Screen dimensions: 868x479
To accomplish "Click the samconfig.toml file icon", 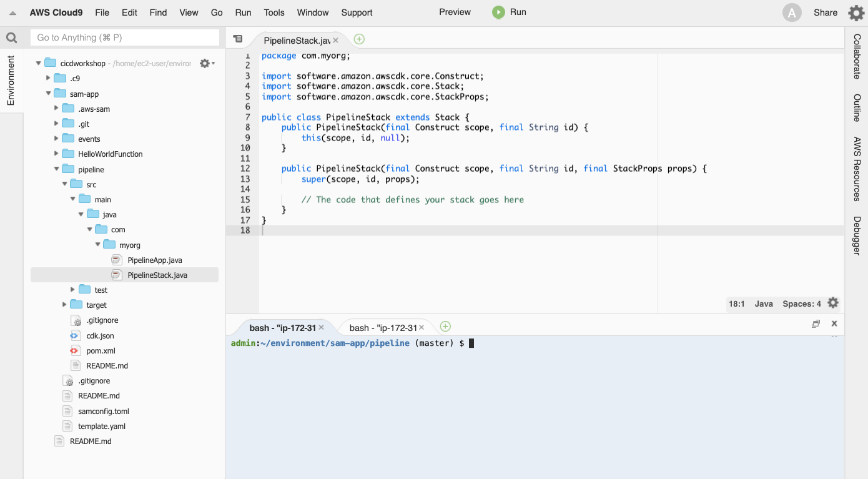I will (x=67, y=411).
